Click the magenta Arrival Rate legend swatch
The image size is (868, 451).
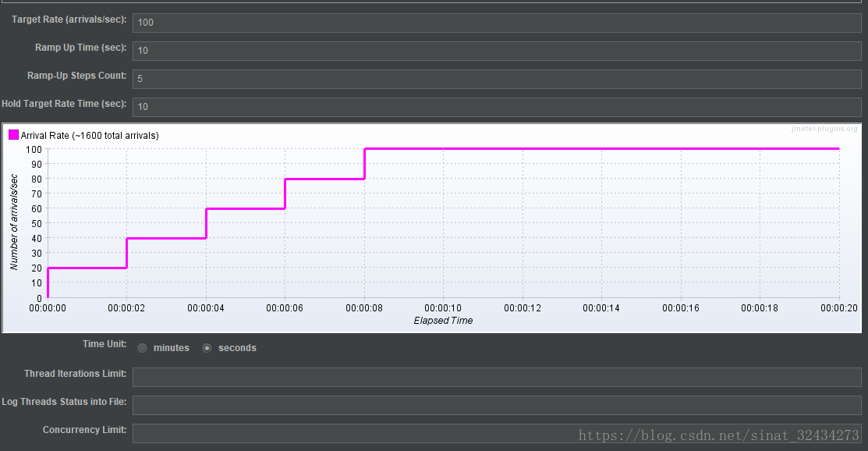tap(14, 135)
